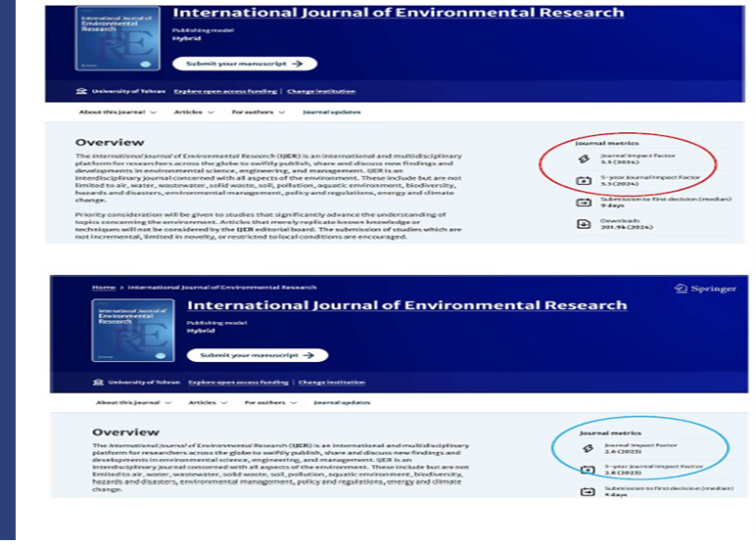
Task: Click the Springer logo in lower page
Action: [705, 289]
